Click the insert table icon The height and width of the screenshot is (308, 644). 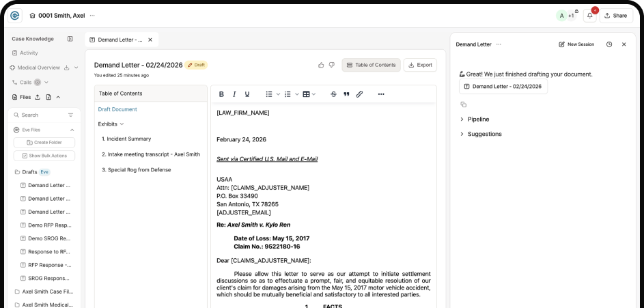point(306,94)
